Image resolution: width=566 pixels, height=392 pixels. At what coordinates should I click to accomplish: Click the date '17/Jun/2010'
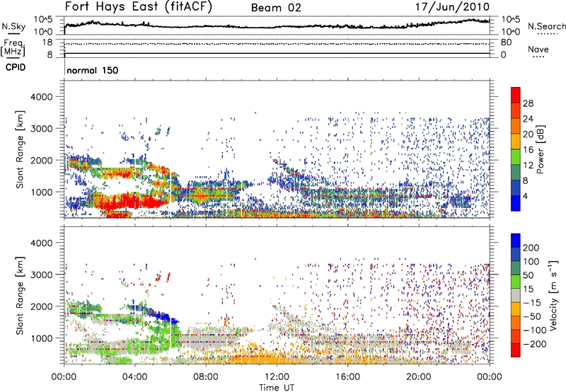[x=452, y=7]
